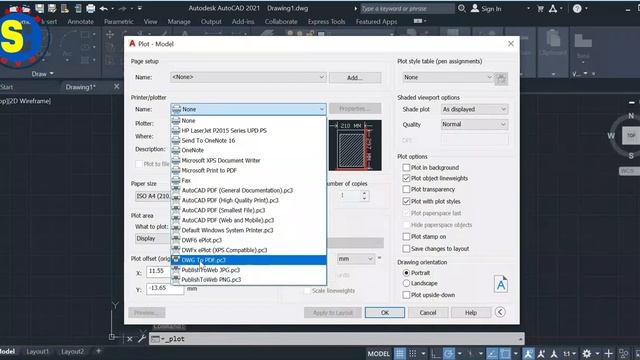Open the mm units dropdown

coord(355,259)
